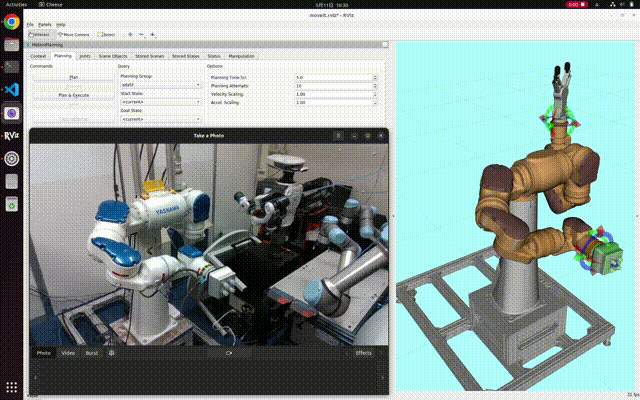Open the Stored Scenes tab
The height and width of the screenshot is (400, 640).
pos(149,56)
